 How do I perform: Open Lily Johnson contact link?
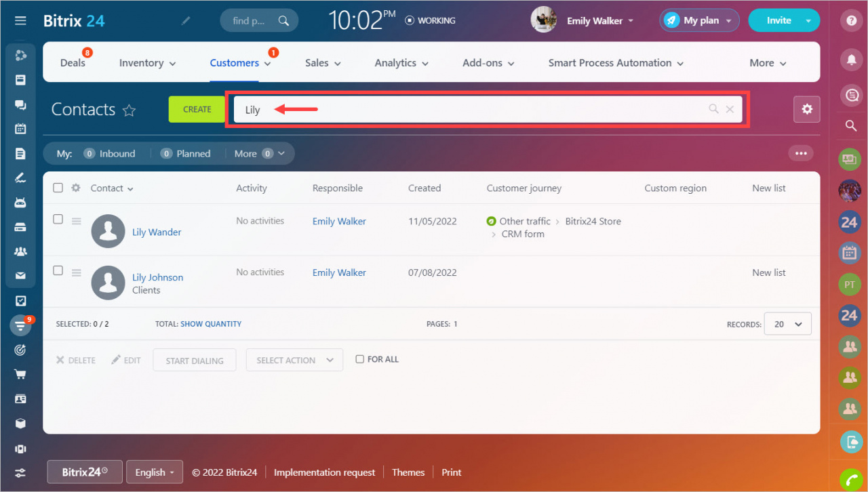[157, 277]
